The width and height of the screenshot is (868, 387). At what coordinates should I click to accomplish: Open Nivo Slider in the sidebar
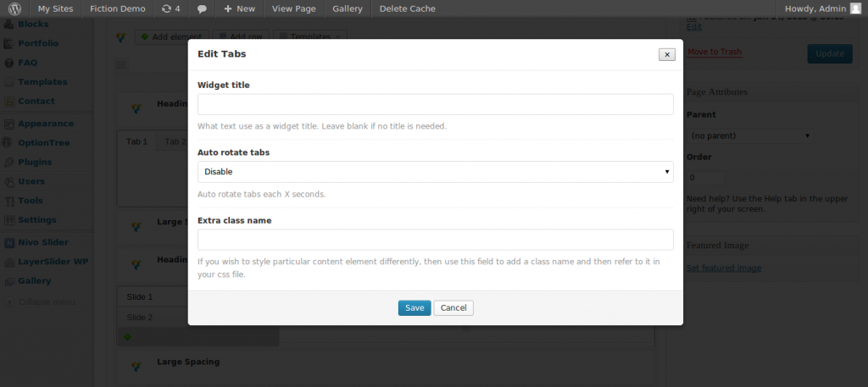pyautogui.click(x=43, y=242)
